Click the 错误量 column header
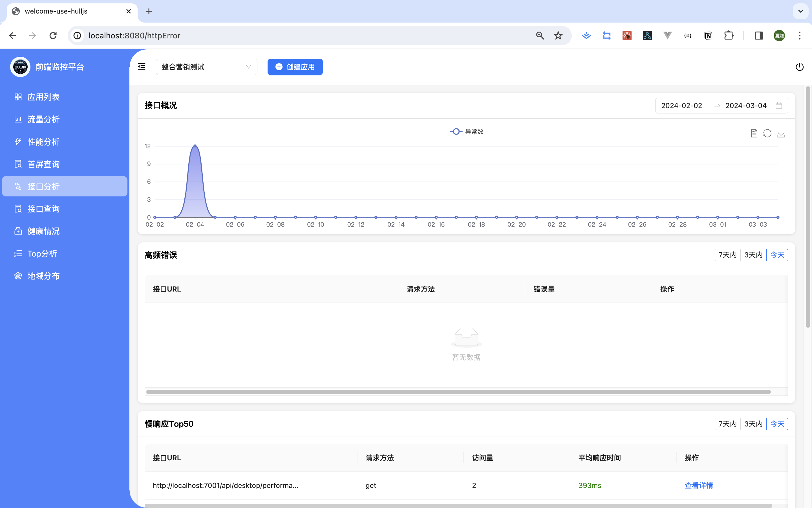Viewport: 812px width, 508px height. pyautogui.click(x=544, y=289)
